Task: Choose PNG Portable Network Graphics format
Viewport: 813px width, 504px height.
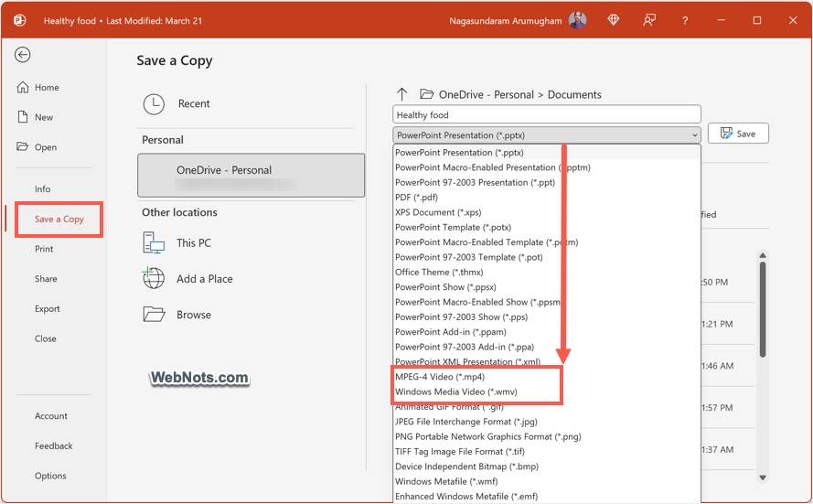Action: tap(547, 437)
